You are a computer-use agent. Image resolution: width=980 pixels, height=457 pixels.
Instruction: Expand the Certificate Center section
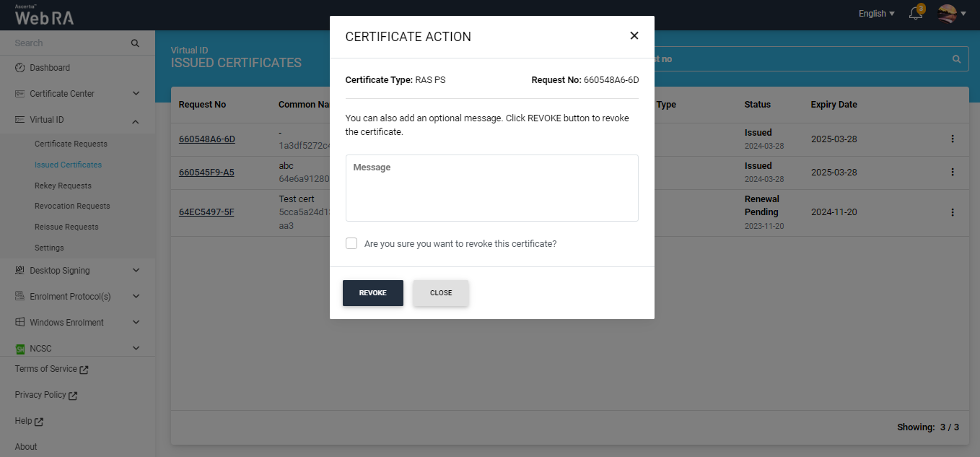click(x=136, y=94)
